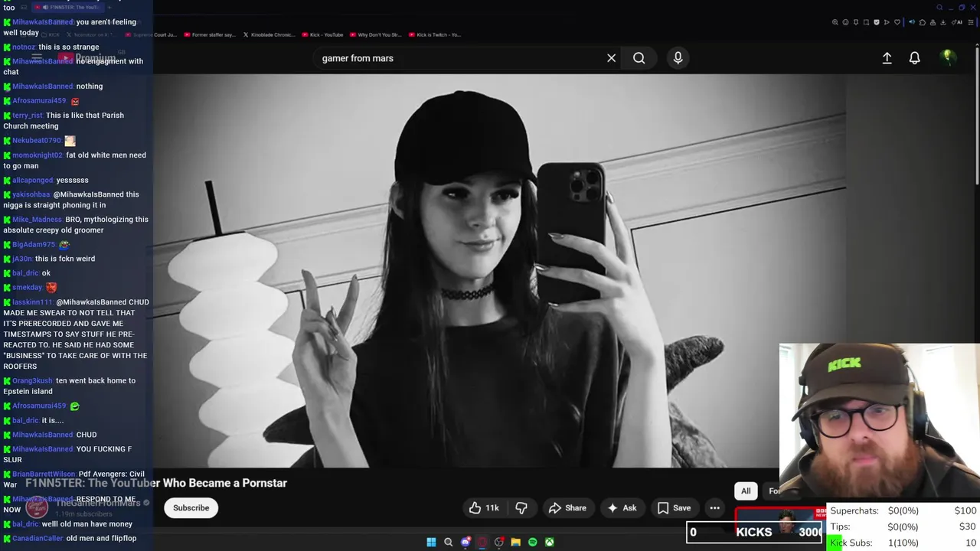The image size is (980, 551).
Task: Click the magnifier search button
Action: 639,58
